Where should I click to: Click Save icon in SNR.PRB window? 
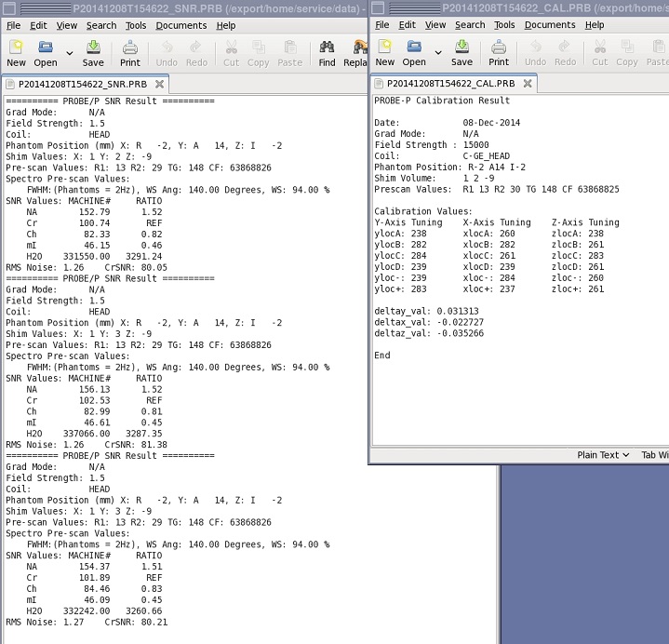pyautogui.click(x=93, y=52)
